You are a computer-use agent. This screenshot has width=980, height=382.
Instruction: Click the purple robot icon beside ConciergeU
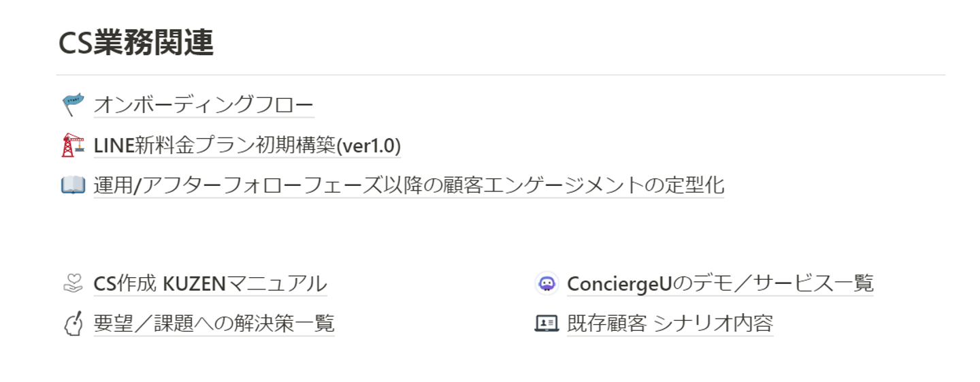pos(546,283)
